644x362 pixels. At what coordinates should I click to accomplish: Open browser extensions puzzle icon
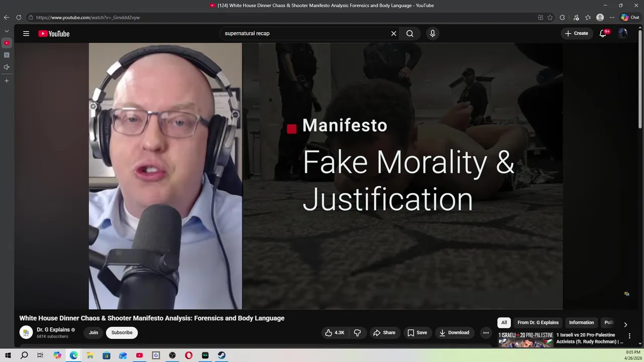coord(562,18)
